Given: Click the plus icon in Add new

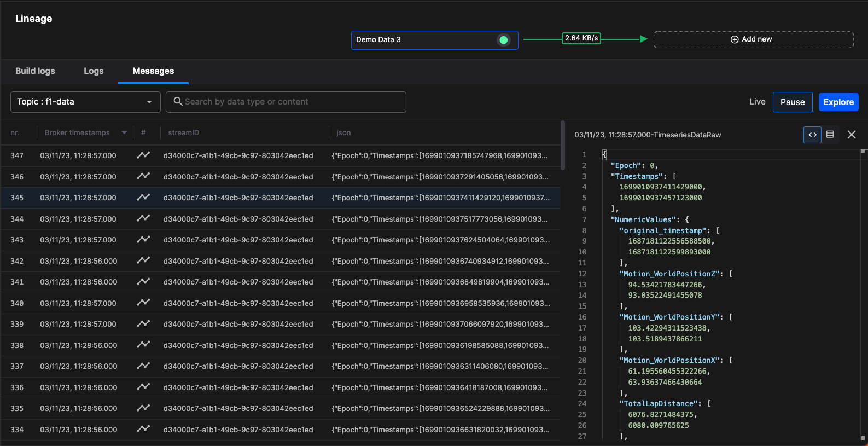Looking at the screenshot, I should coord(735,39).
